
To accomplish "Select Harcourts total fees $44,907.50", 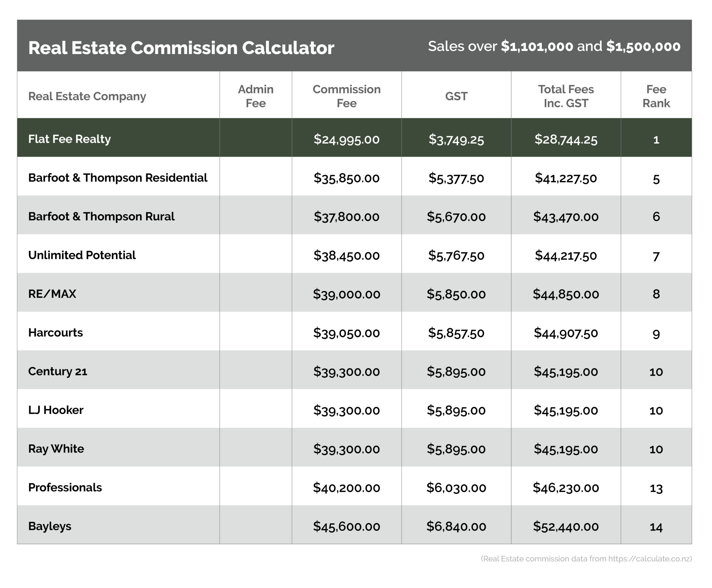I will pyautogui.click(x=566, y=333).
